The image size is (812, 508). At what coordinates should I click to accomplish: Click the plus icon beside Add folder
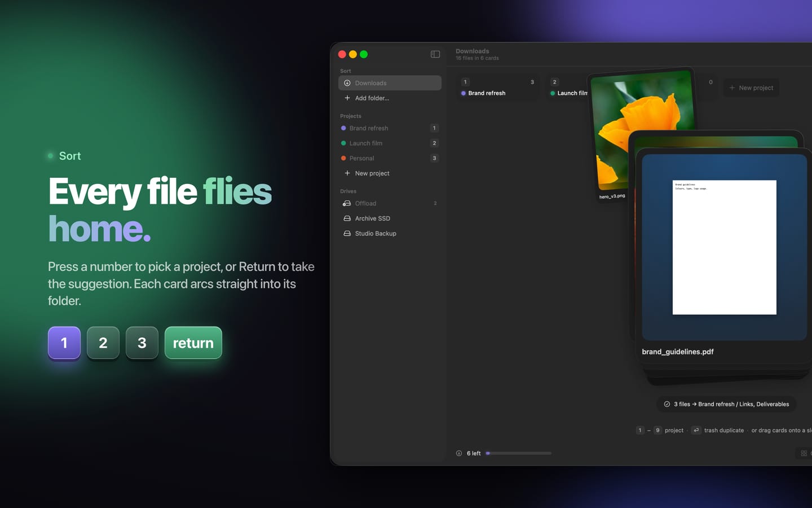point(347,98)
